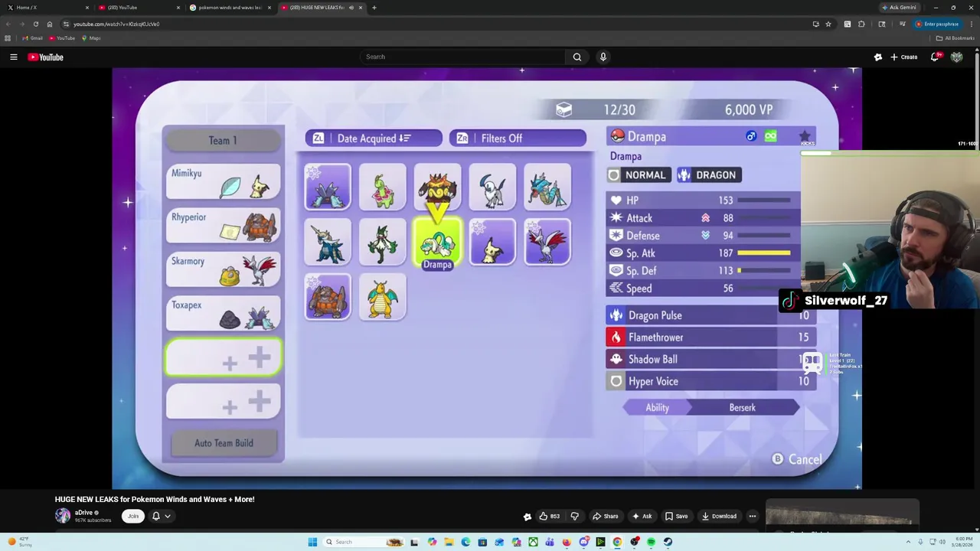Click the Dragon Pulse move row
The width and height of the screenshot is (980, 551).
[711, 315]
